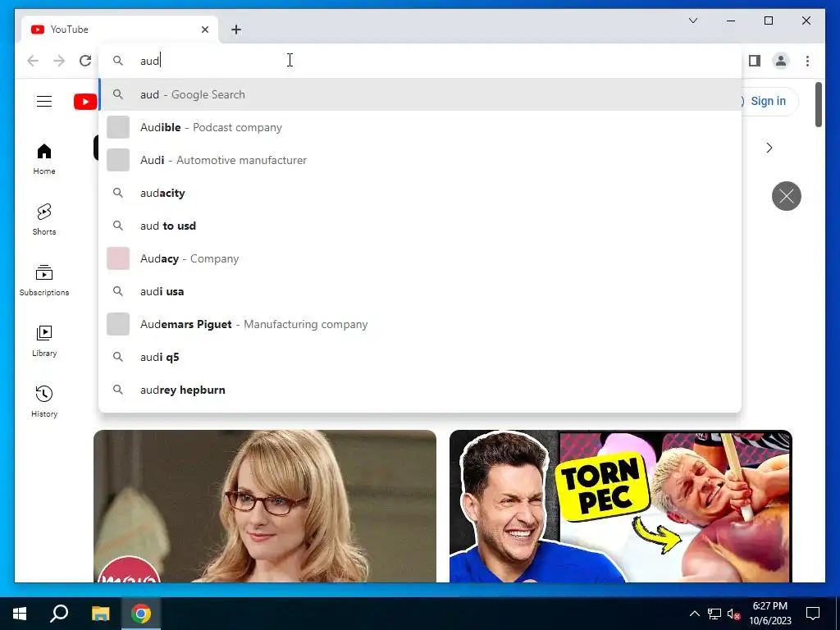This screenshot has height=630, width=840.
Task: Reload the page with the refresh icon
Action: (x=85, y=61)
